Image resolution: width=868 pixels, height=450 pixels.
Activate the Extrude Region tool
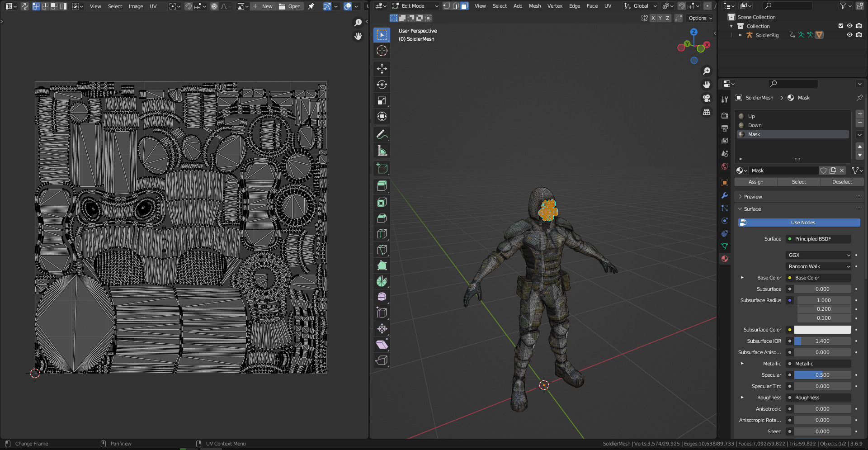click(x=382, y=186)
